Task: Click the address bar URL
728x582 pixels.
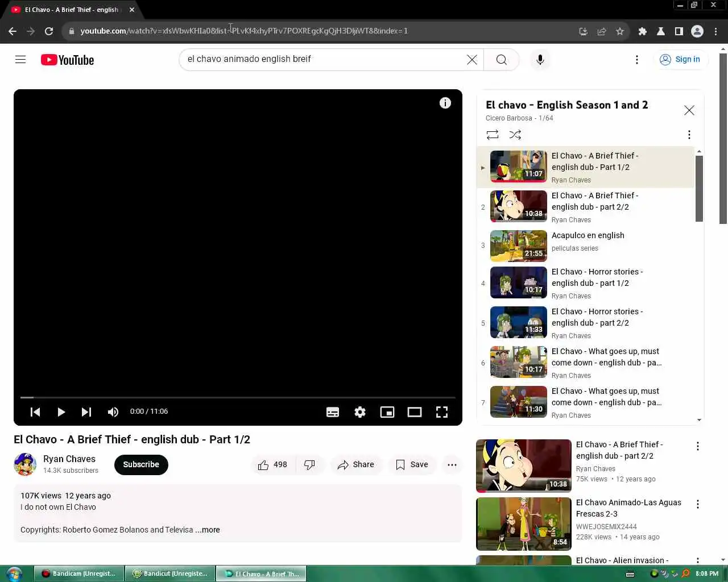Action: click(x=245, y=31)
